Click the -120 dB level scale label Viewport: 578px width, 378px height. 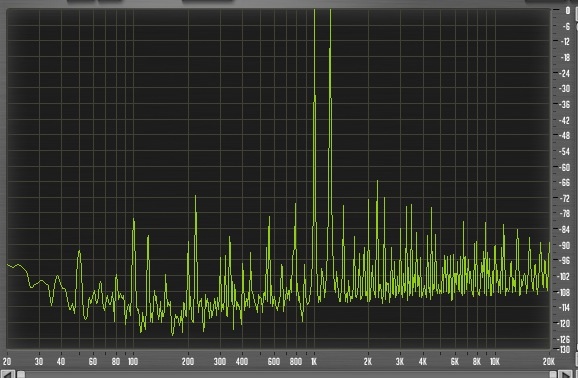[x=564, y=323]
